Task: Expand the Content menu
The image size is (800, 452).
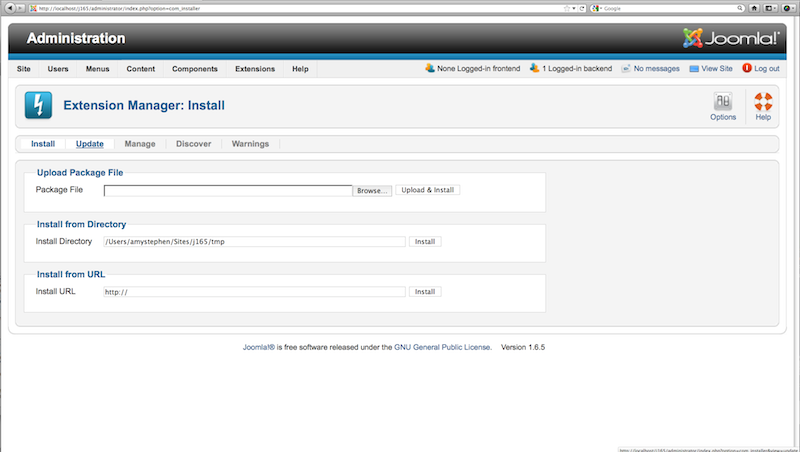Action: (141, 69)
